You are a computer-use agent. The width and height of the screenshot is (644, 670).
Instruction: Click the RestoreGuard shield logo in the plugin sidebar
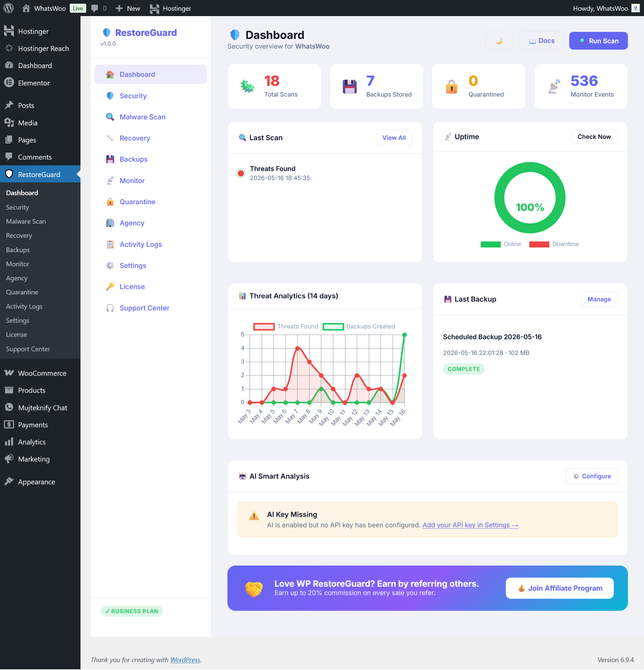pos(107,33)
